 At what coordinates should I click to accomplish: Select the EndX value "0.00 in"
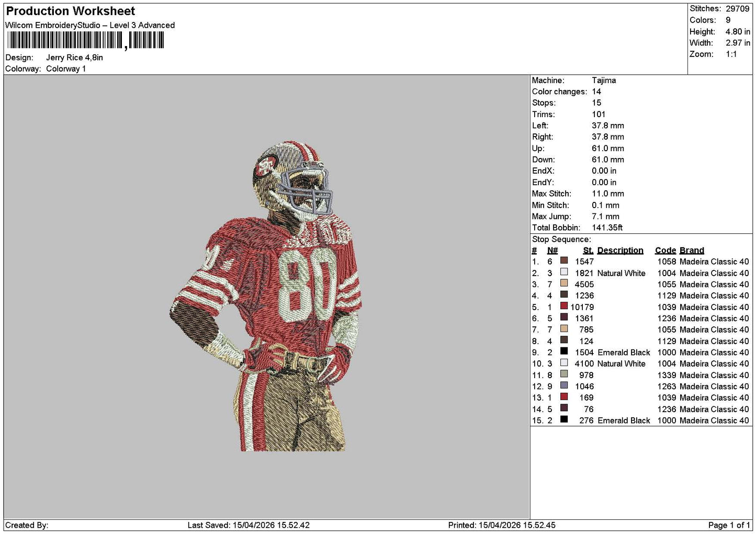pos(604,171)
